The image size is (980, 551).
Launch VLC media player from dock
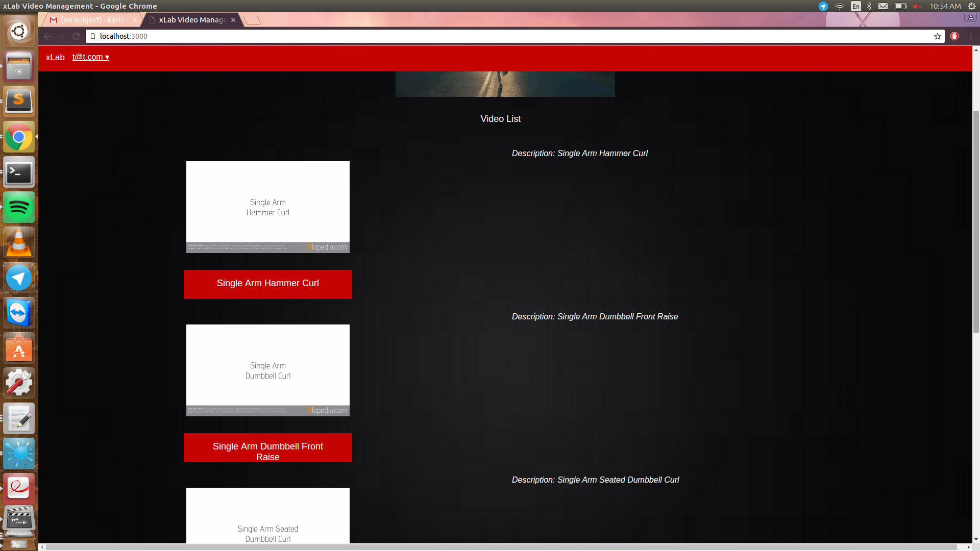(19, 243)
